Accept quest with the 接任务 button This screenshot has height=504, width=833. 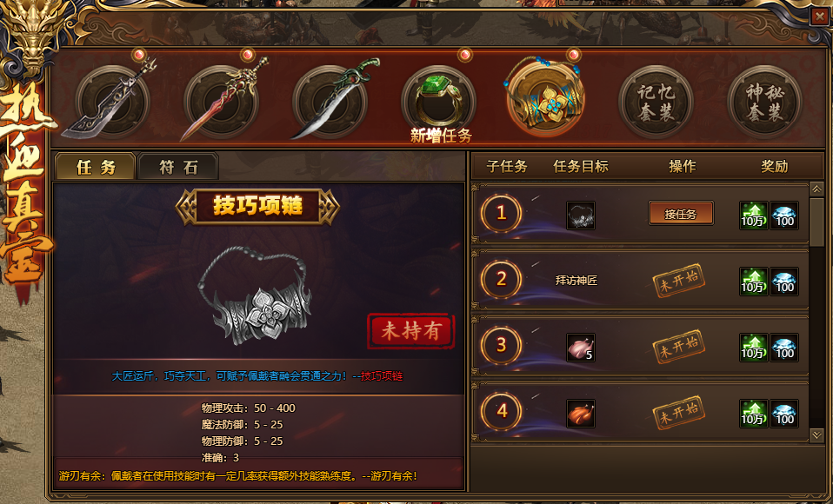click(x=681, y=214)
